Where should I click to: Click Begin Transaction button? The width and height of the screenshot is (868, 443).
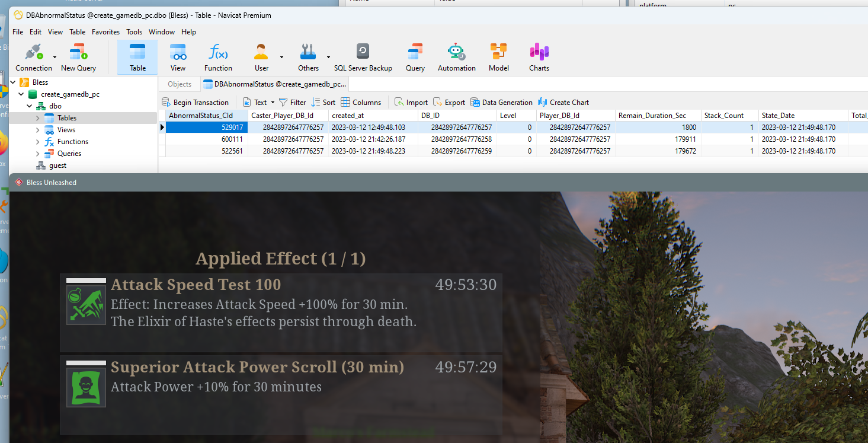click(x=195, y=102)
